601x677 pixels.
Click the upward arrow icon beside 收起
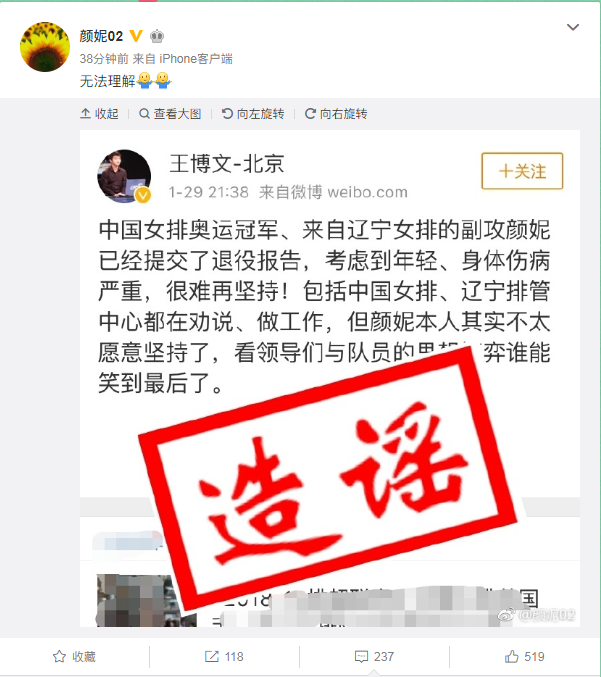tap(85, 114)
